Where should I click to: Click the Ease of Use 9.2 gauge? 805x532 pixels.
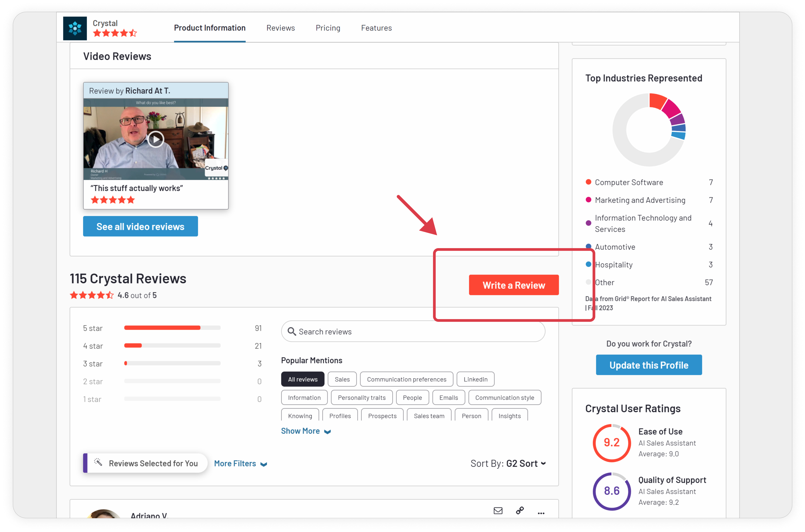611,442
